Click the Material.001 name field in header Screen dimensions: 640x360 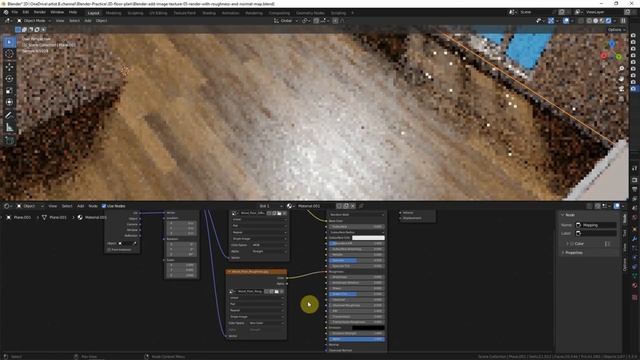[315, 206]
